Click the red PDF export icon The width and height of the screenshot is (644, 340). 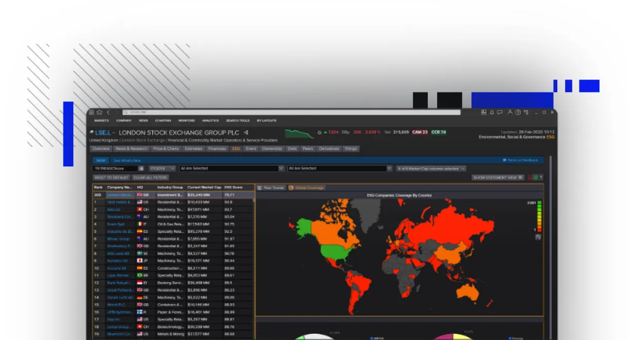pyautogui.click(x=530, y=177)
